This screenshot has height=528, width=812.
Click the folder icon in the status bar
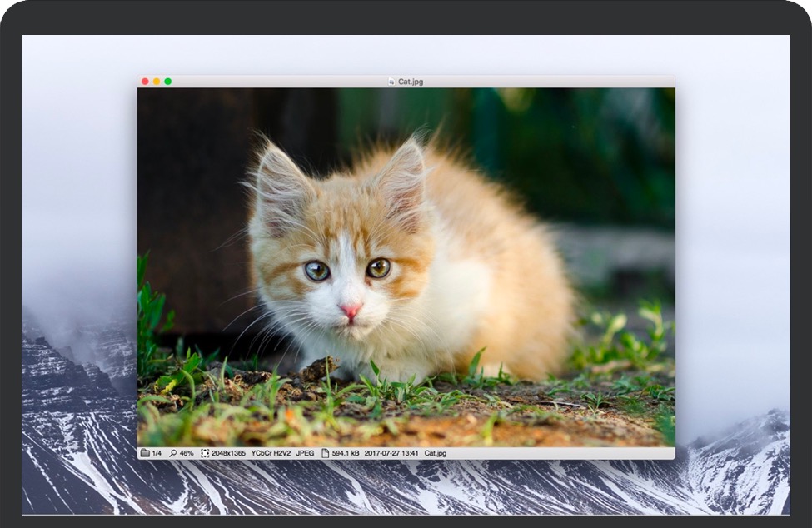145,454
